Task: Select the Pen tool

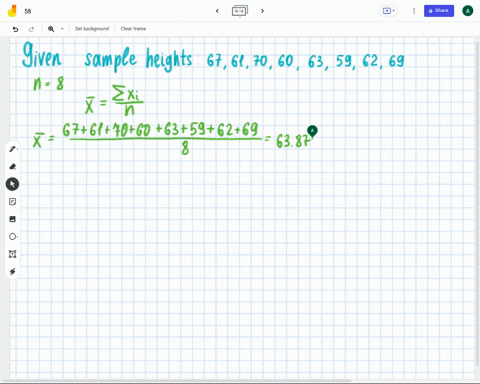Action: click(13, 149)
